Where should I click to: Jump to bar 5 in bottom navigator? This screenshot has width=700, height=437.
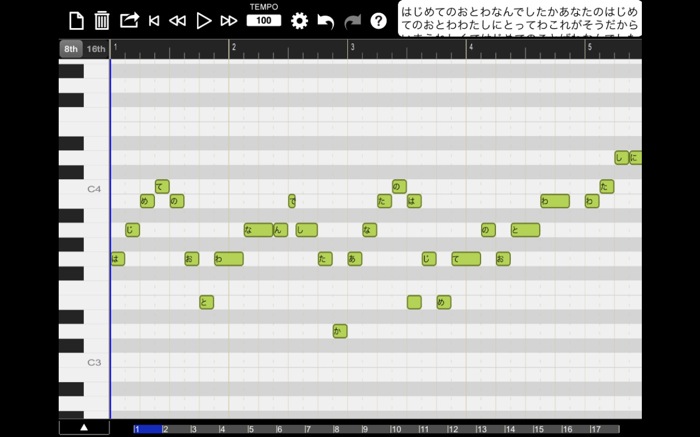pos(262,429)
